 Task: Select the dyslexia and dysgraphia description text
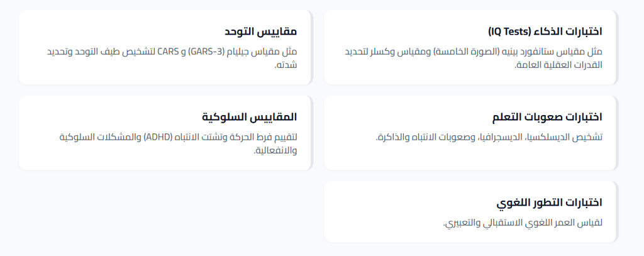pyautogui.click(x=489, y=137)
